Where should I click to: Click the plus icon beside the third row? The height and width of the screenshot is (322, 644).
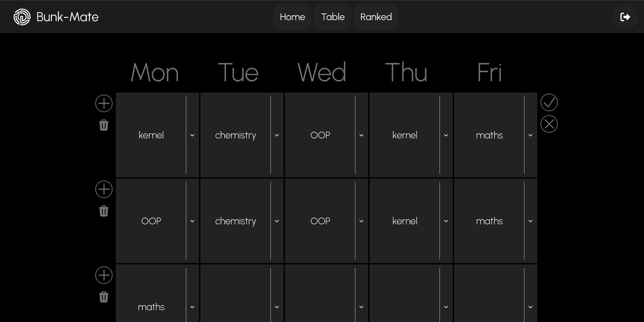[x=104, y=275]
